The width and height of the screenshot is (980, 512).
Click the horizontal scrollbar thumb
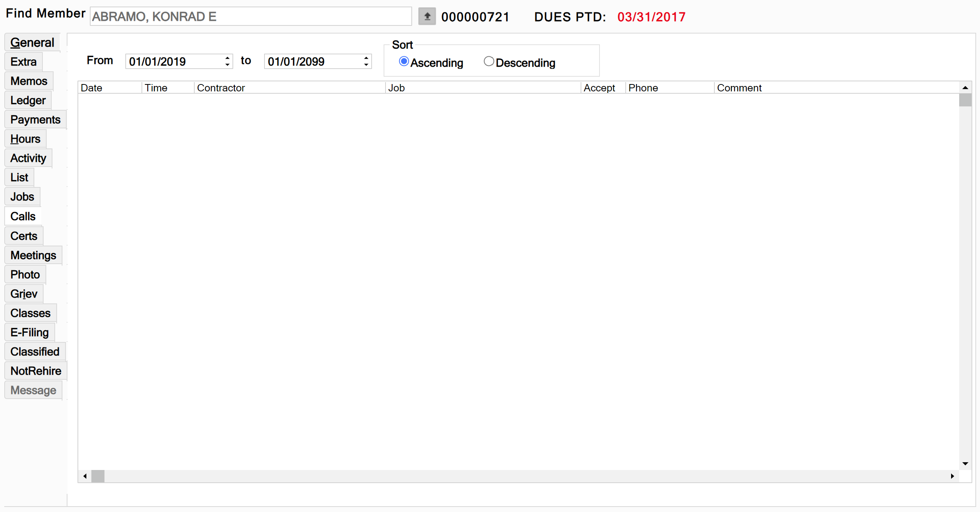[98, 476]
